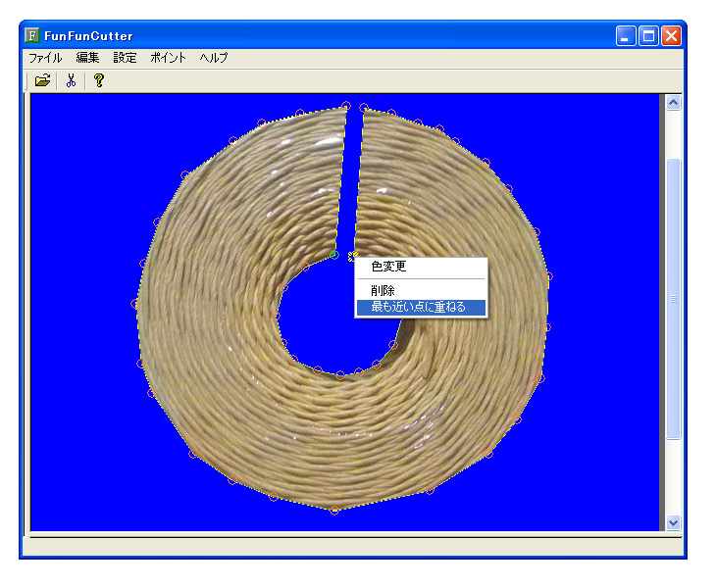This screenshot has height=588, width=716.
Task: Select the green control point at slit bottom
Action: (334, 255)
